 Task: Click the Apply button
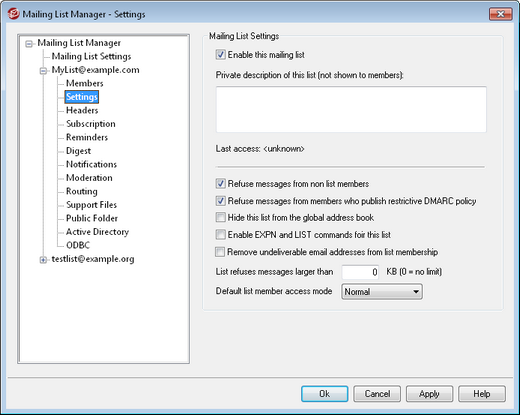[429, 394]
